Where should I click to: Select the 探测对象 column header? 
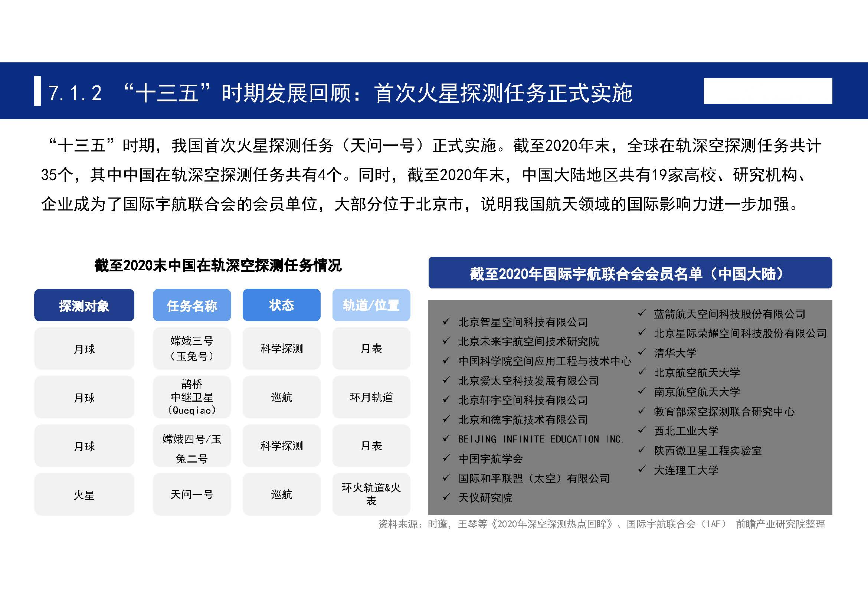pyautogui.click(x=84, y=305)
